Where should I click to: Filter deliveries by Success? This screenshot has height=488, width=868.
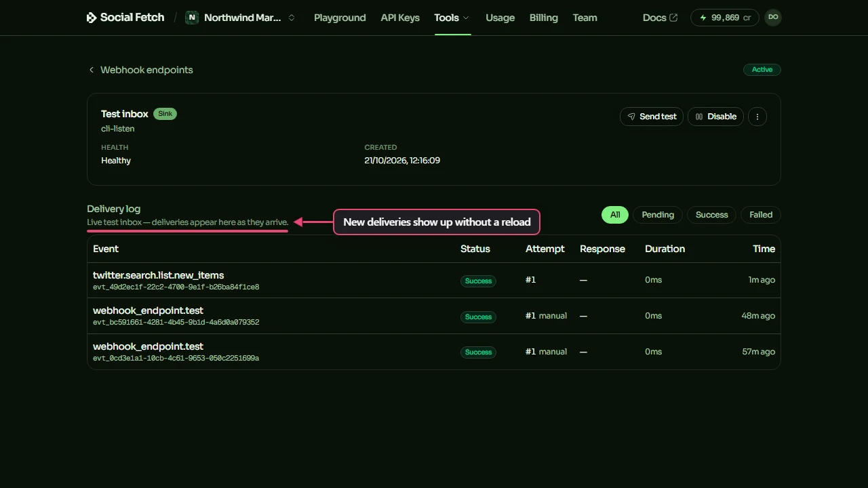[711, 215]
